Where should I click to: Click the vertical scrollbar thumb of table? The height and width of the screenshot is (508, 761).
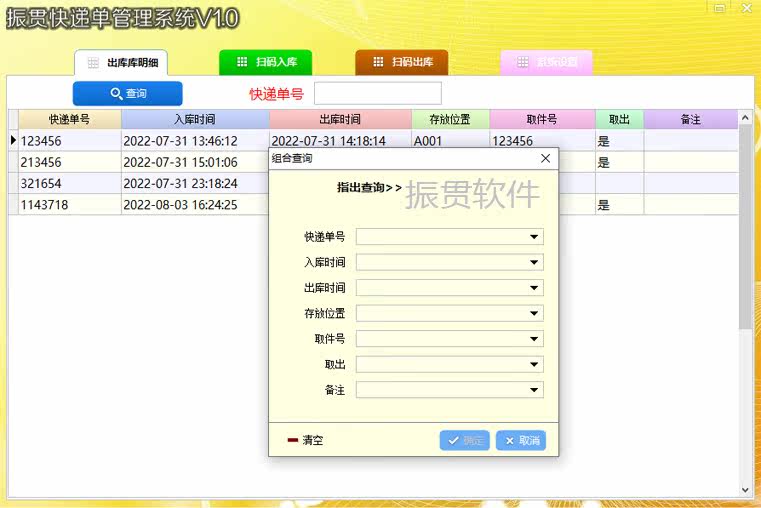pyautogui.click(x=745, y=227)
